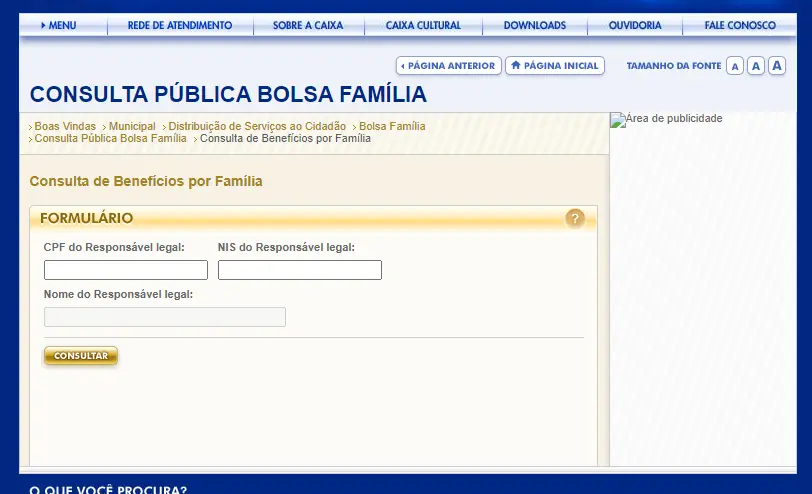This screenshot has width=812, height=494.
Task: Click the help question mark icon
Action: click(575, 218)
